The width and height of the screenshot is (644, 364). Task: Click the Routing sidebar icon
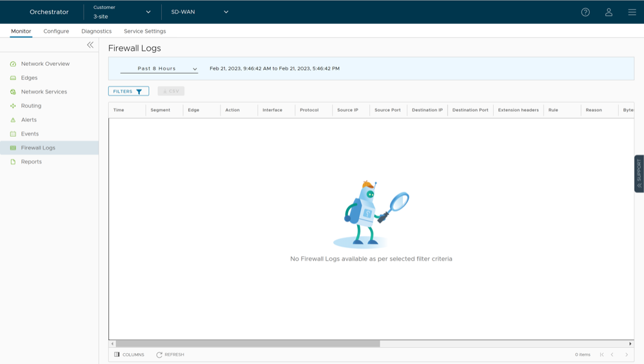tap(13, 106)
